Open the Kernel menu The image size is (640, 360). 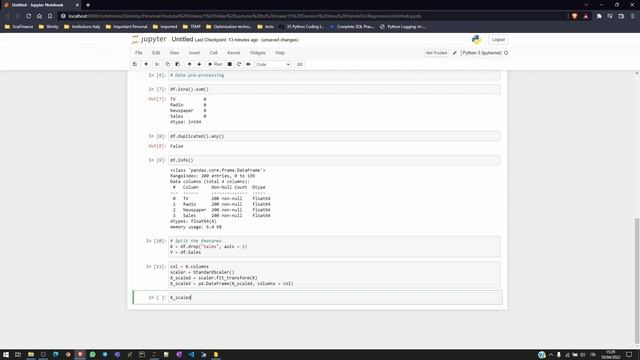click(x=233, y=53)
